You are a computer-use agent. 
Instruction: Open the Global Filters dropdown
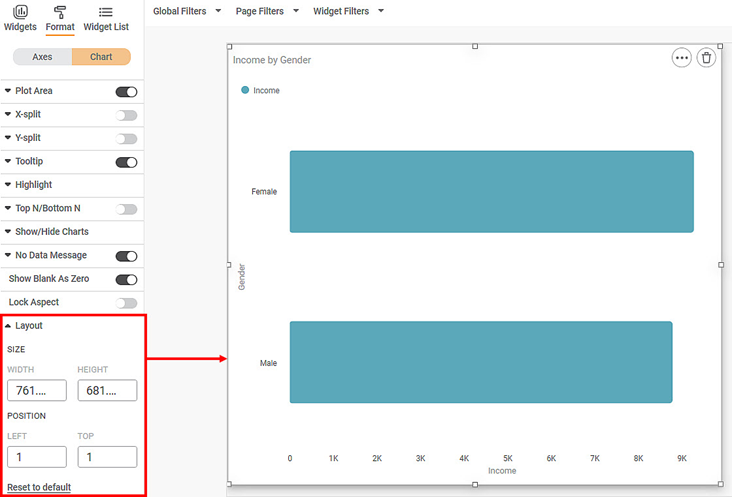pyautogui.click(x=186, y=12)
